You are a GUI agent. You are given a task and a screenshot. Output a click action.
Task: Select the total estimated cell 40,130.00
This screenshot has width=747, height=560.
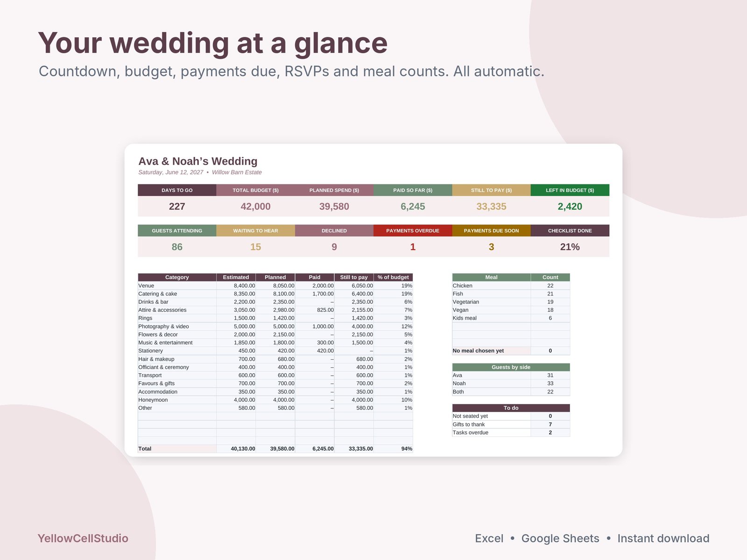tap(236, 449)
